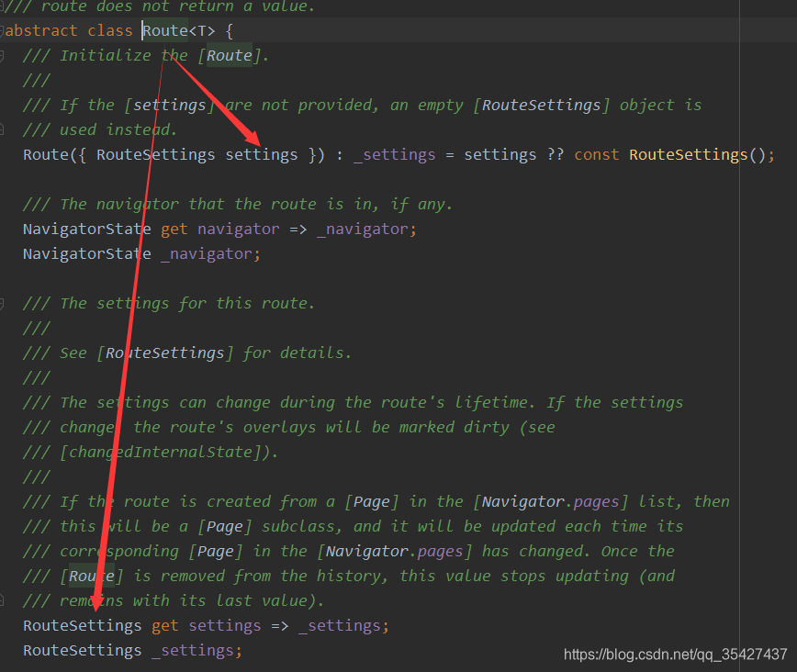This screenshot has width=797, height=672.
Task: Collapse the doc block above NavigatorState getter
Action: point(6,204)
